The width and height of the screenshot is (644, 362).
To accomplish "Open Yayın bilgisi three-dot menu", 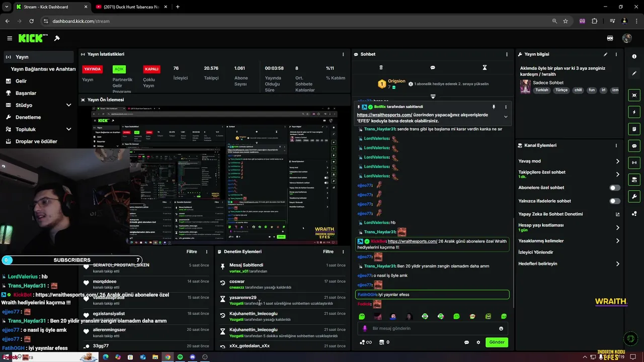I will tap(616, 54).
